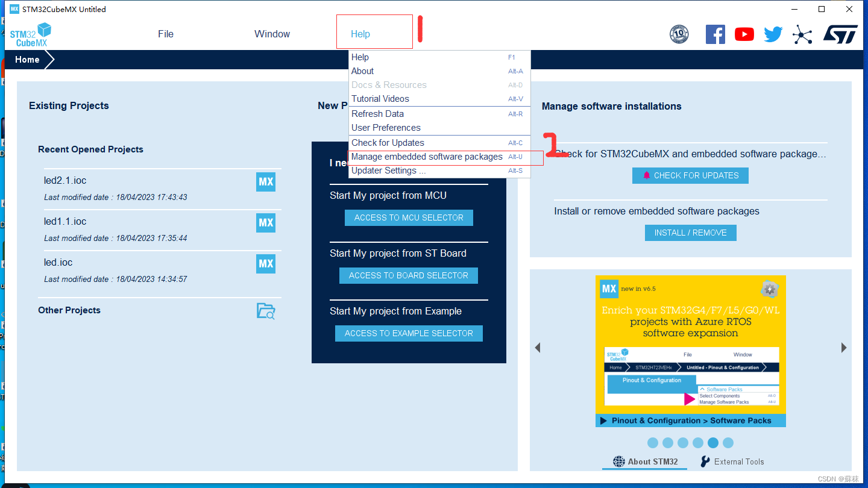The height and width of the screenshot is (488, 868).
Task: Click Pinout & Configuration > Software Packs caption
Action: click(691, 421)
